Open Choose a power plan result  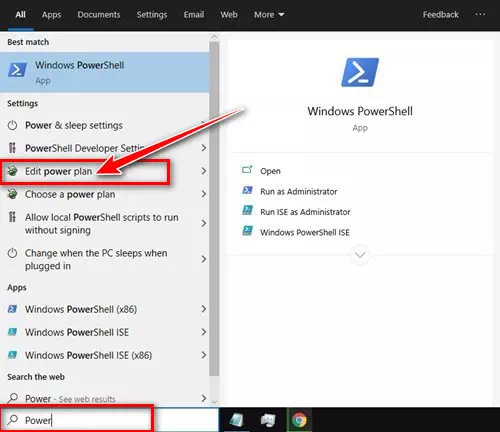[104, 194]
